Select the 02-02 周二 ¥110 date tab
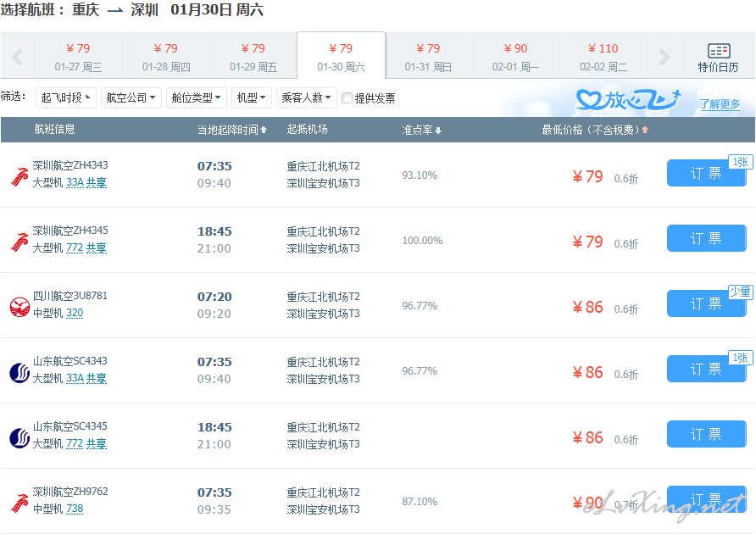This screenshot has height=534, width=756. click(603, 57)
